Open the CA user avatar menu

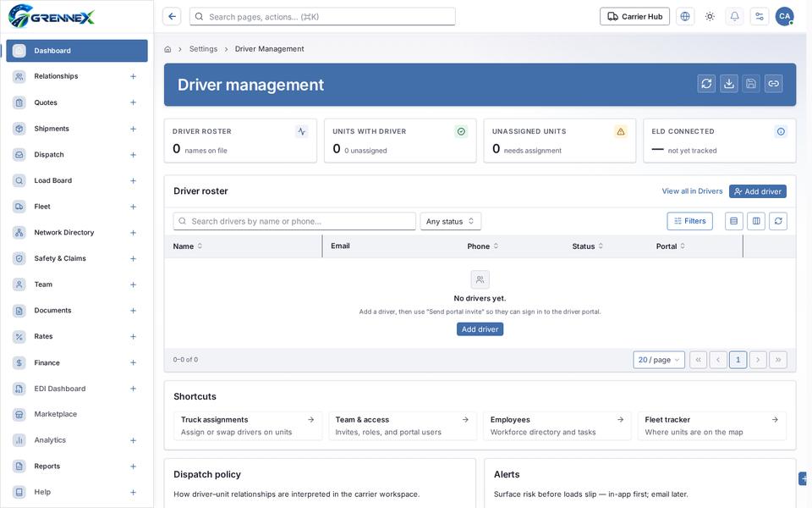(x=785, y=17)
